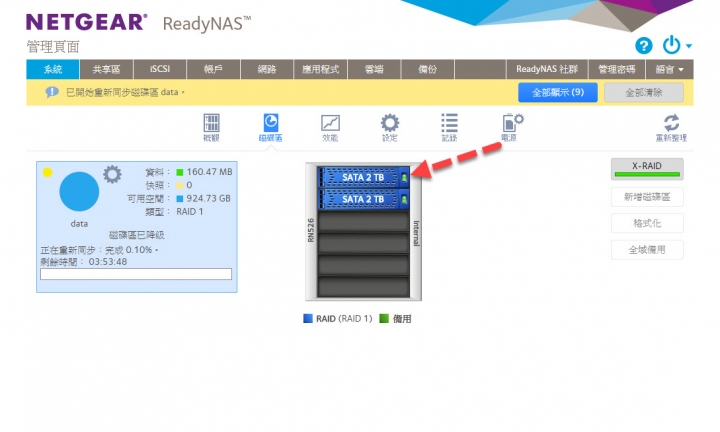Image resolution: width=720 pixels, height=432 pixels.
Task: Click the power button icon
Action: click(x=671, y=45)
